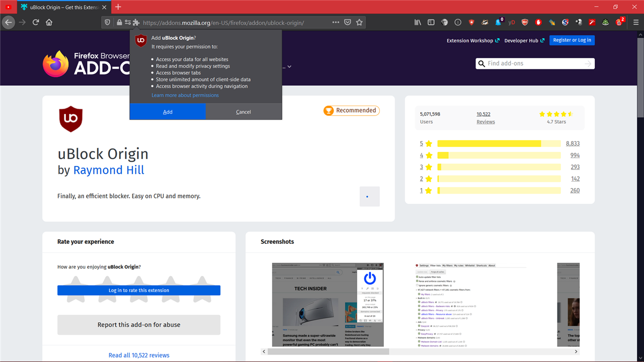Submit search with the arrow icon
644x362 pixels.
click(588, 64)
